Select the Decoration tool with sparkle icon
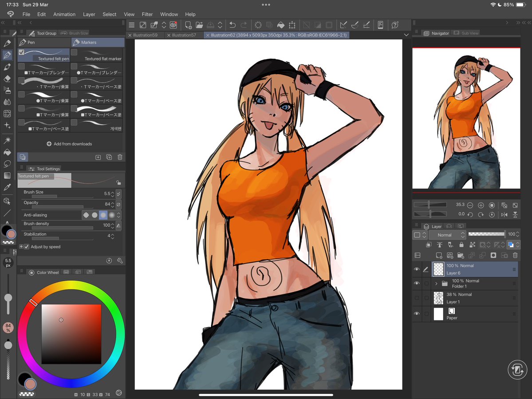532x399 pixels. 7,125
